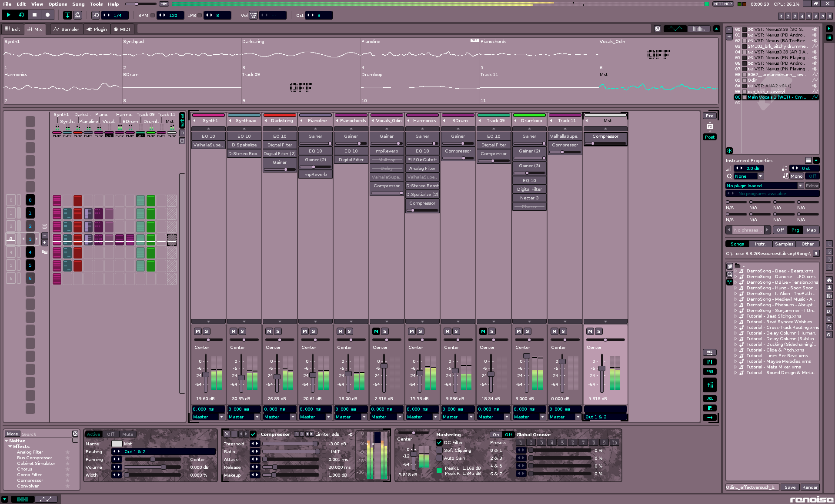Expand the lower panel toggle arrow

pyautogui.click(x=4, y=499)
